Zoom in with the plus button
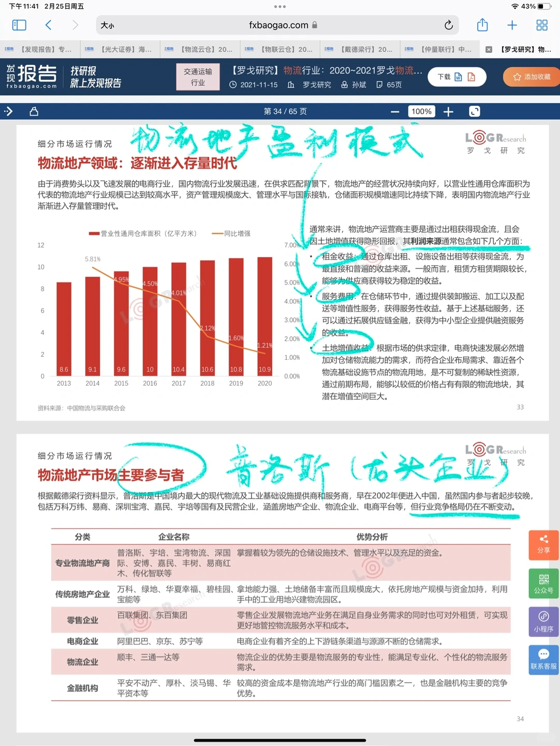 [449, 111]
